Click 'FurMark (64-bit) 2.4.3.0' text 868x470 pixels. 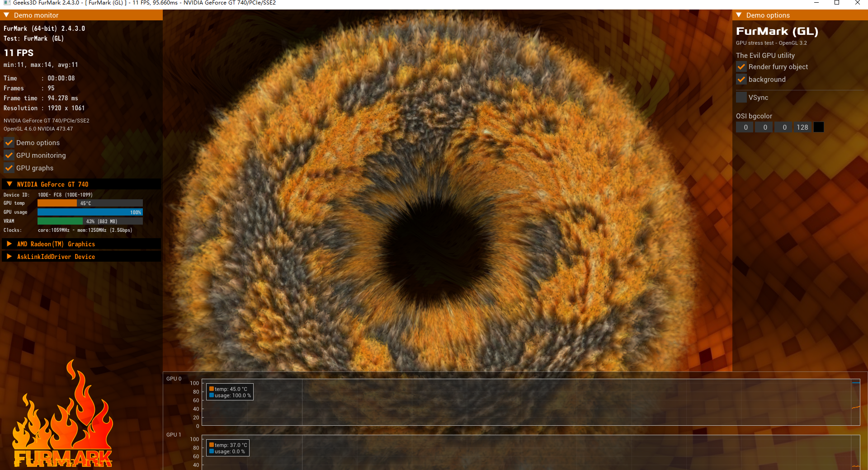(x=44, y=28)
